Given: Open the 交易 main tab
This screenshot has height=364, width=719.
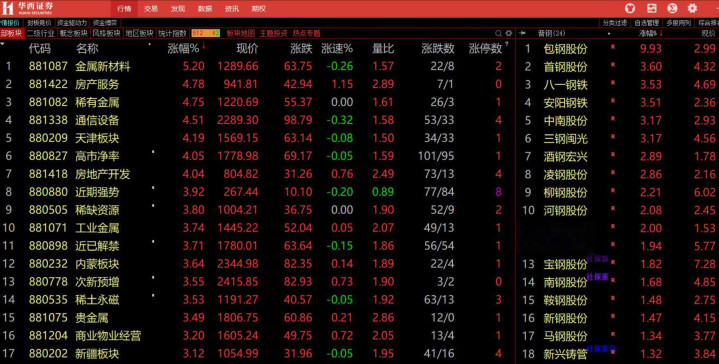Looking at the screenshot, I should [151, 9].
